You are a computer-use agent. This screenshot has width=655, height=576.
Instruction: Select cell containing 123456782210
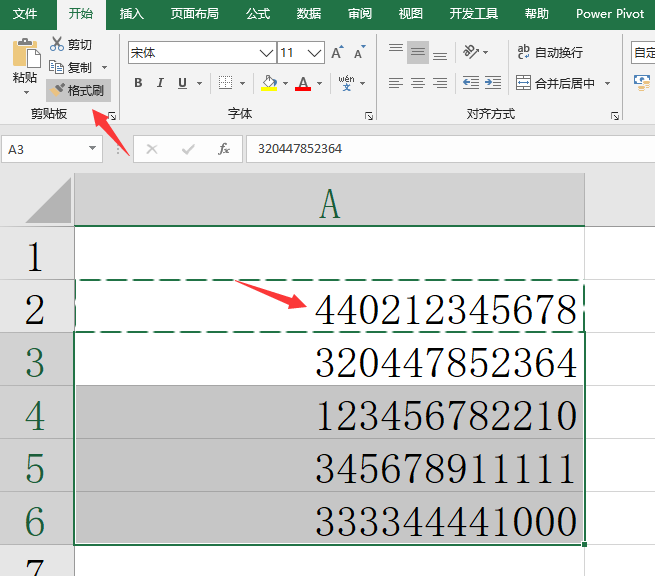(330, 412)
